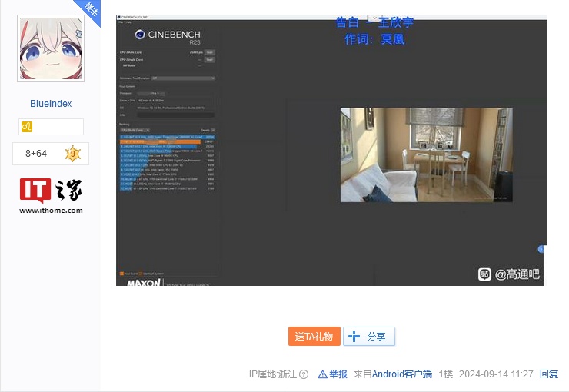Open the Android客户端 link
Screen dimensions: 569x392
pos(401,374)
